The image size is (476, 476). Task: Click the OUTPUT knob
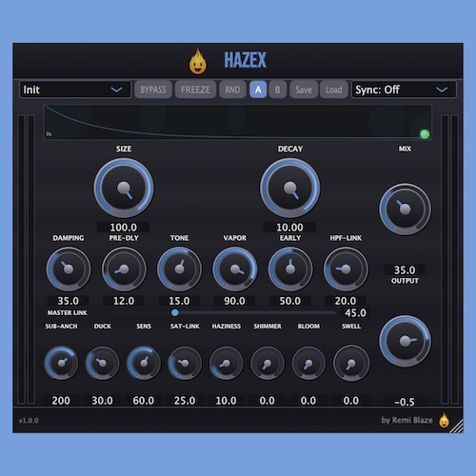tap(405, 341)
